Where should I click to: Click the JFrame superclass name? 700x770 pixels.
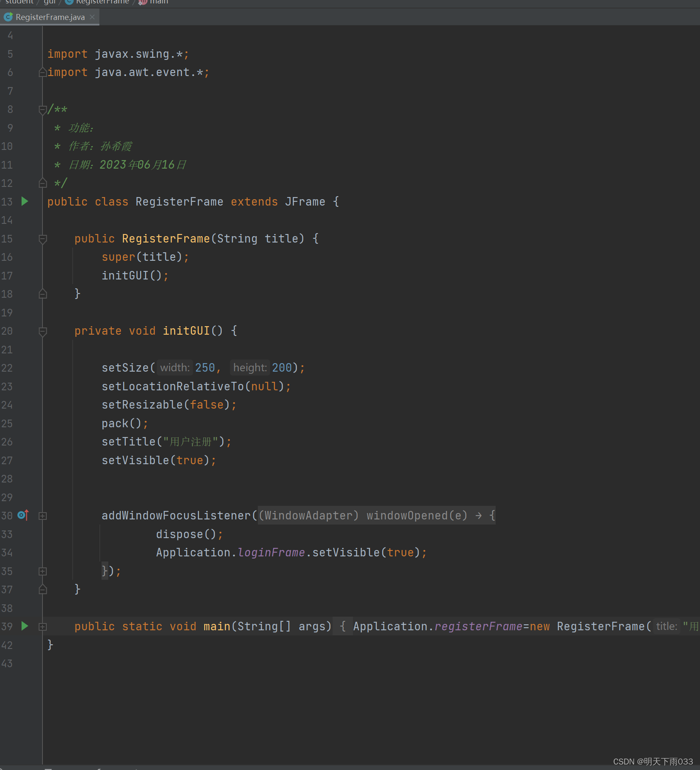(x=305, y=202)
